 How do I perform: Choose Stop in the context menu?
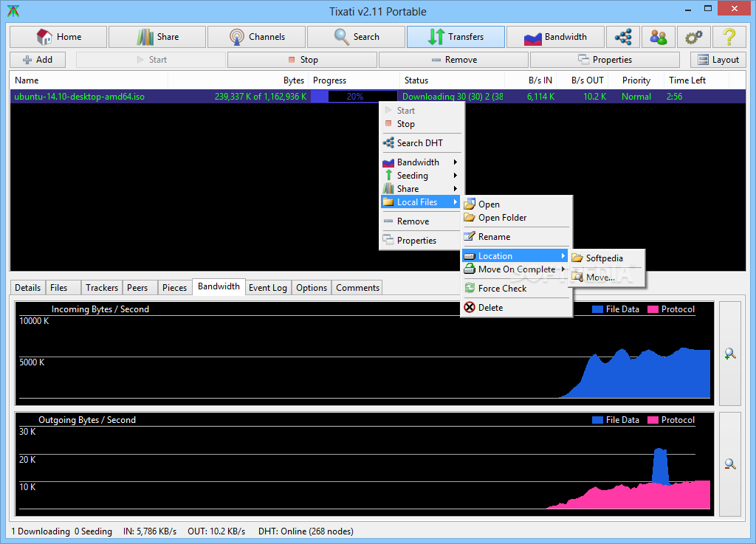pos(422,124)
